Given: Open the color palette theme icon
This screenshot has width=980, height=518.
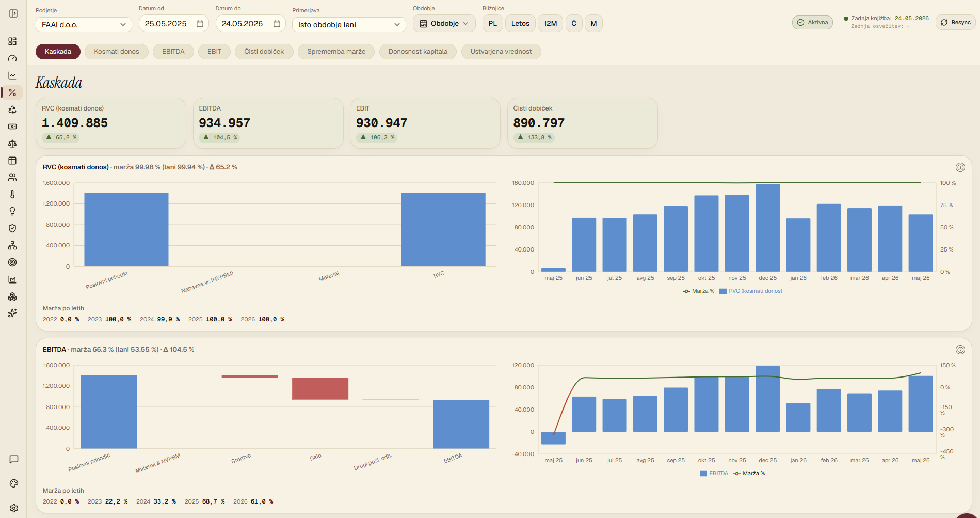Looking at the screenshot, I should [x=14, y=483].
